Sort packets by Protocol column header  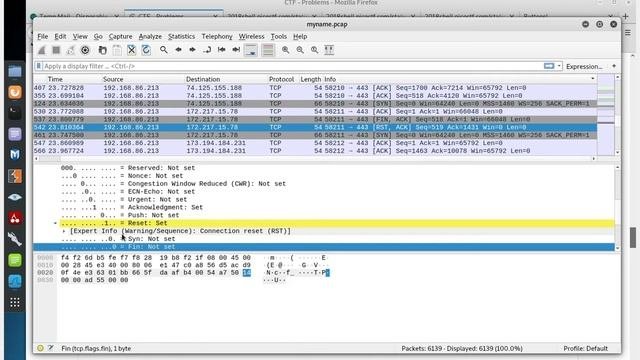pyautogui.click(x=281, y=79)
